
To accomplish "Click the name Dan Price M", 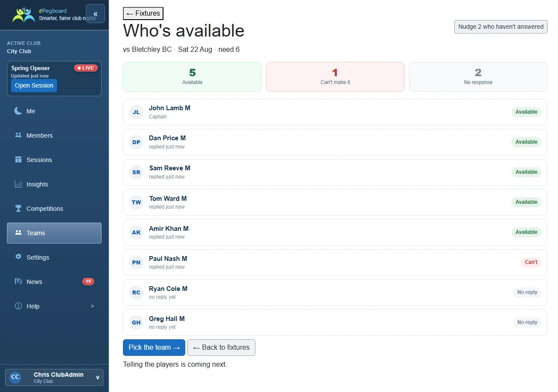I will coord(167,138).
